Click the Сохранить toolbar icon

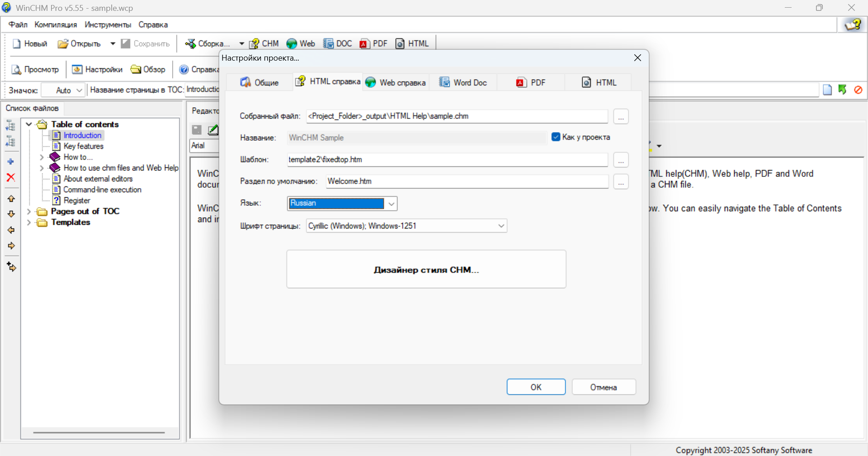click(x=126, y=43)
